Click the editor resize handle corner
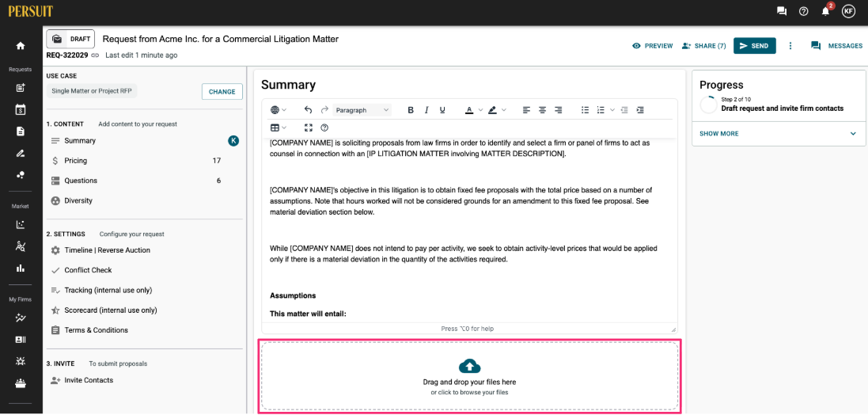 pos(673,329)
